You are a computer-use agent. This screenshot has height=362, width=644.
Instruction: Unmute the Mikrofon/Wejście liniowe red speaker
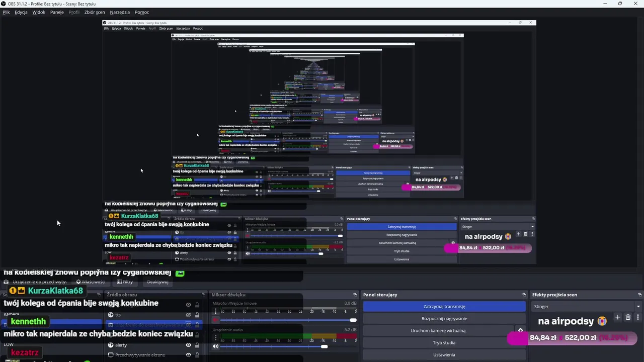[215, 320]
